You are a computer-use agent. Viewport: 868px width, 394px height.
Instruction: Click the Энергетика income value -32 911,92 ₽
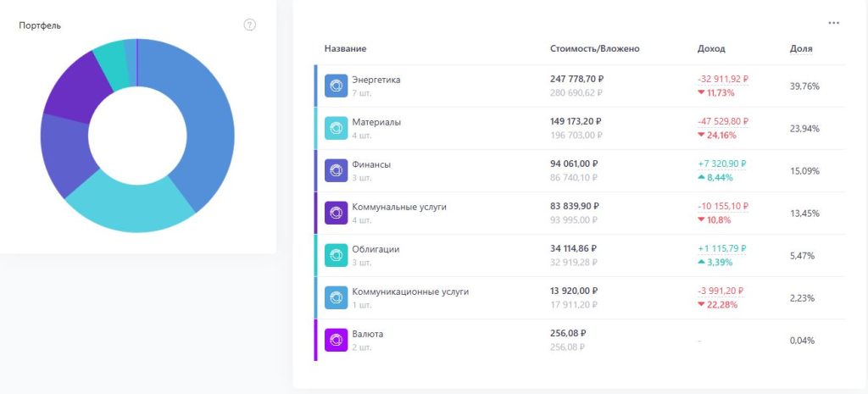[722, 79]
